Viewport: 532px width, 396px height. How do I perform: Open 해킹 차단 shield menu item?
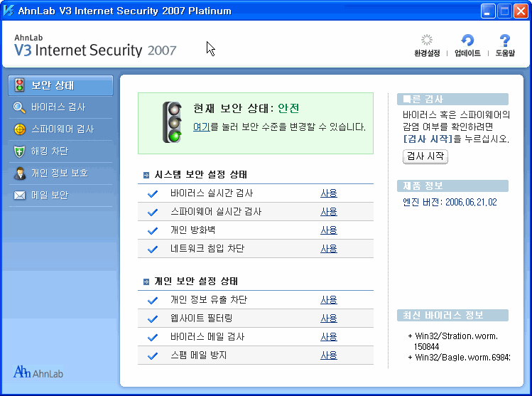49,151
